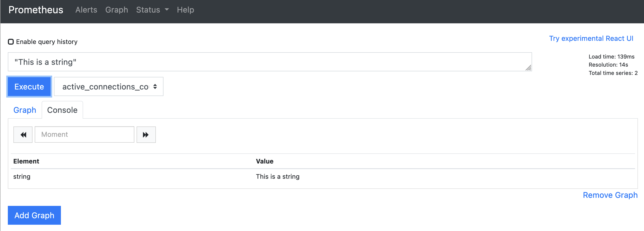The width and height of the screenshot is (644, 231).
Task: Toggle the Enable query history checkbox
Action: [x=11, y=41]
